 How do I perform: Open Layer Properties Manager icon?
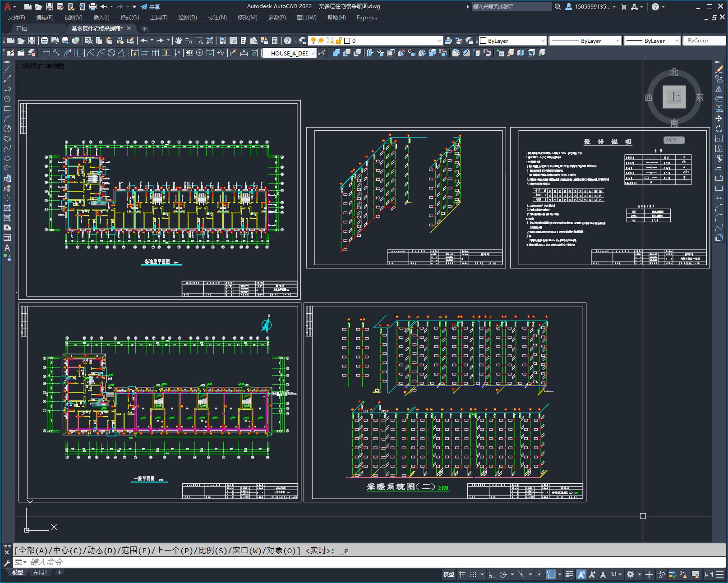[x=303, y=41]
